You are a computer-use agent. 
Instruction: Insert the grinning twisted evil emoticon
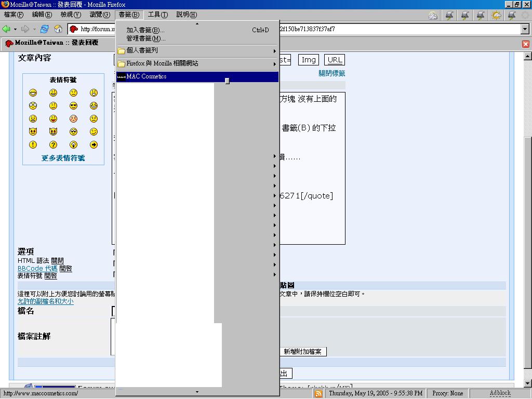click(x=54, y=131)
